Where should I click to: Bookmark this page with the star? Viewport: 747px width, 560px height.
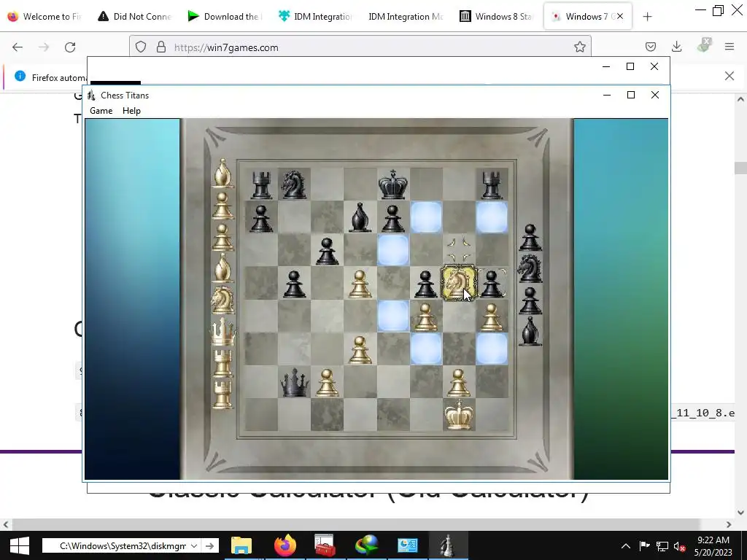click(579, 47)
